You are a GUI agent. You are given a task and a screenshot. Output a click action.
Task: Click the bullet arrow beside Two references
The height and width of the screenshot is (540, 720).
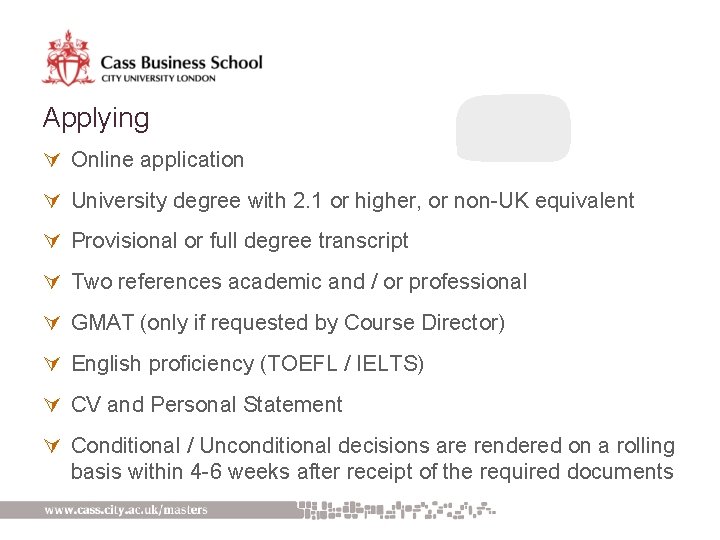point(52,281)
